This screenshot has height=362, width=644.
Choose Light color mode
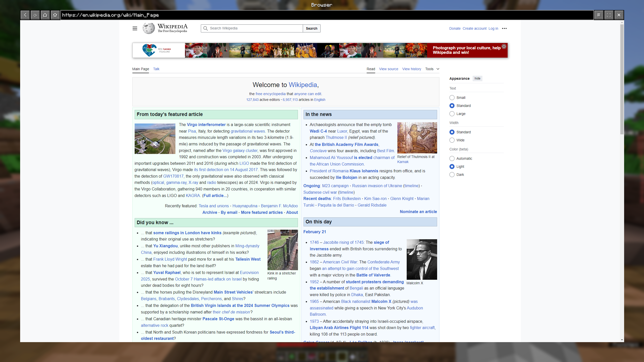click(452, 167)
